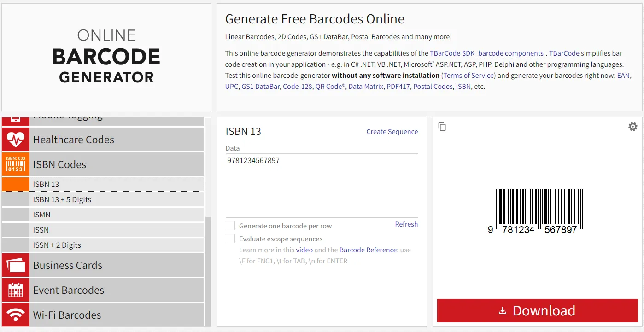This screenshot has height=332, width=644.
Task: Click the generated ISBN barcode image
Action: pos(536,211)
